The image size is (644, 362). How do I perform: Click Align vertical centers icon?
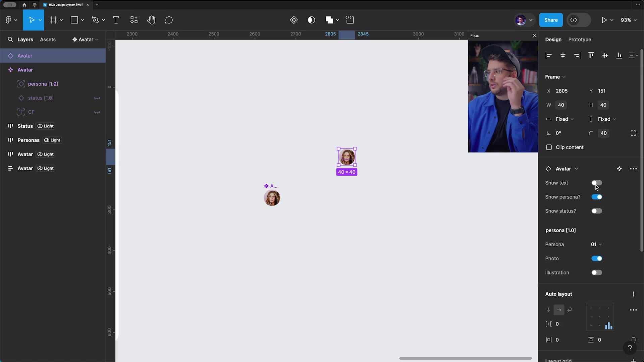click(x=605, y=55)
